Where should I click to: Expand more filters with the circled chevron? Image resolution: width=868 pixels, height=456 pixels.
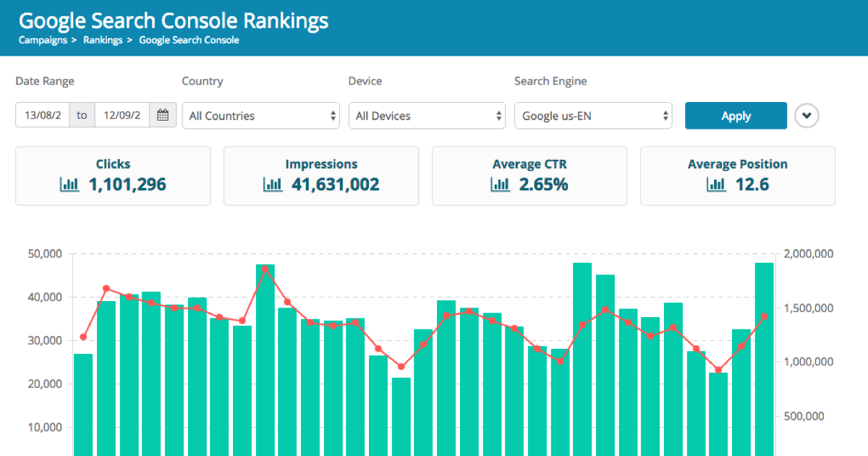(x=807, y=115)
